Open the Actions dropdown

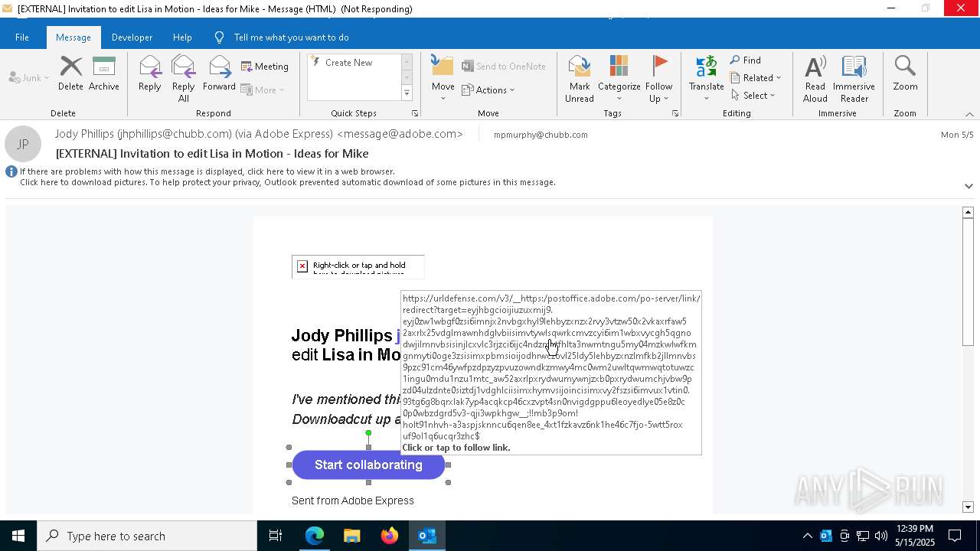tap(488, 90)
